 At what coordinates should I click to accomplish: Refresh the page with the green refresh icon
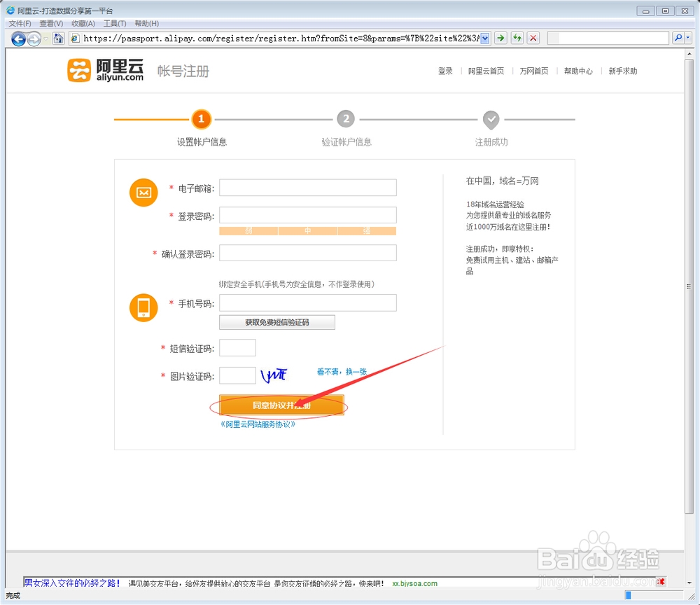coord(517,38)
